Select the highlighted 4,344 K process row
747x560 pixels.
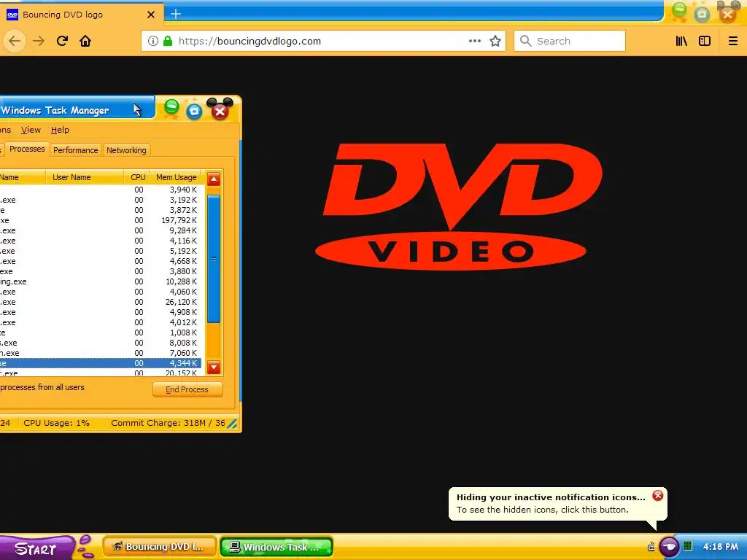(100, 363)
